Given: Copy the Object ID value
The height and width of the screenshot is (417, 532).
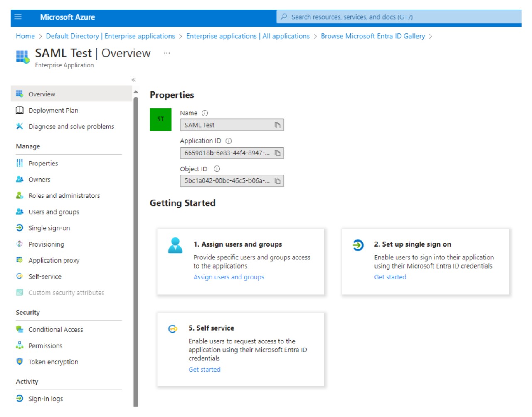Looking at the screenshot, I should (277, 181).
